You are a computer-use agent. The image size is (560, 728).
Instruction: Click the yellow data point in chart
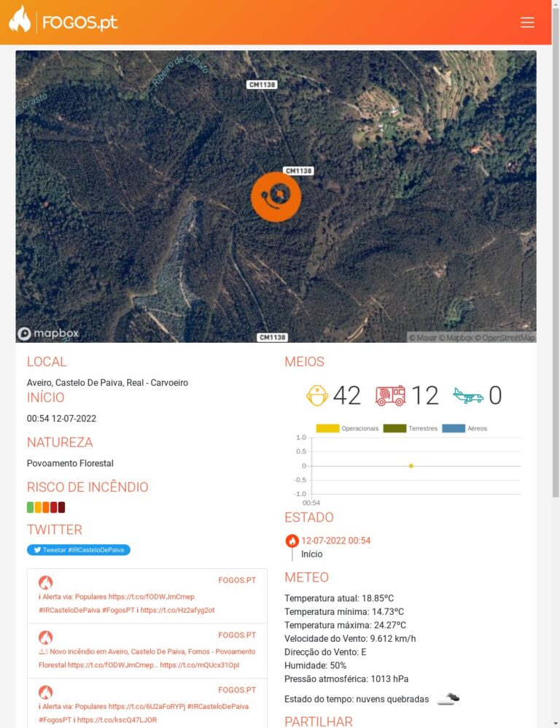411,465
